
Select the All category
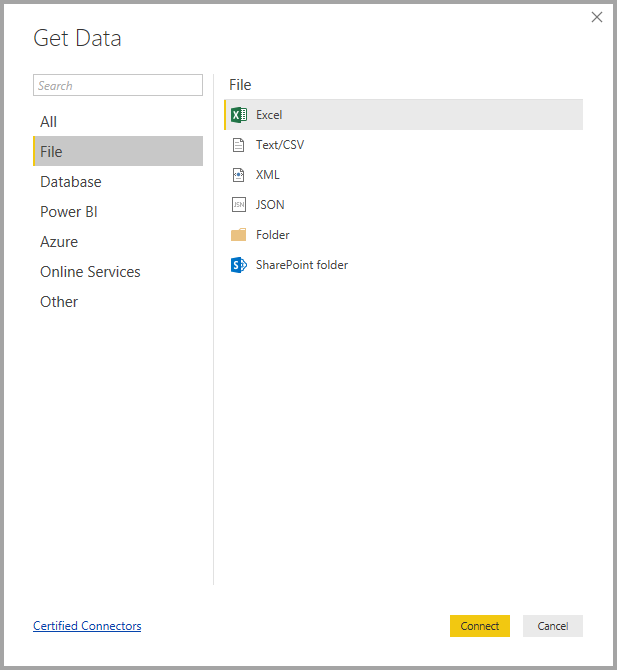(118, 122)
